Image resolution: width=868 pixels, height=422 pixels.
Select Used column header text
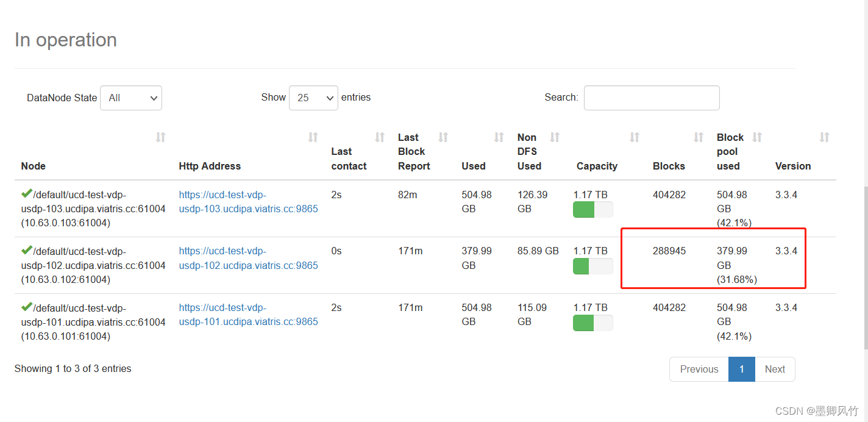pyautogui.click(x=474, y=166)
